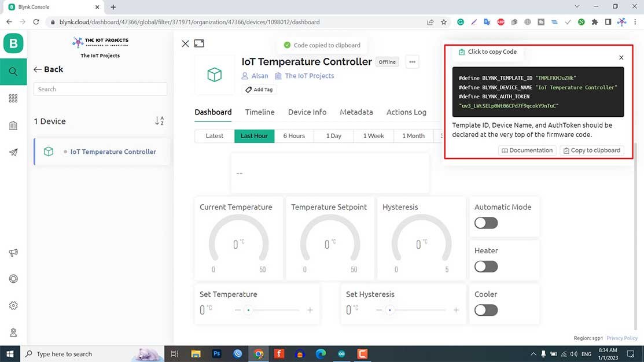The image size is (644, 362).
Task: Click the Blynk B logo
Action: click(13, 43)
